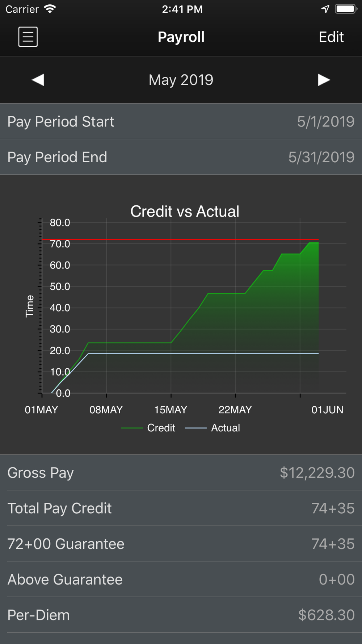Viewport: 362px width, 644px height.
Task: Toggle the Actual legend entry
Action: [x=212, y=428]
